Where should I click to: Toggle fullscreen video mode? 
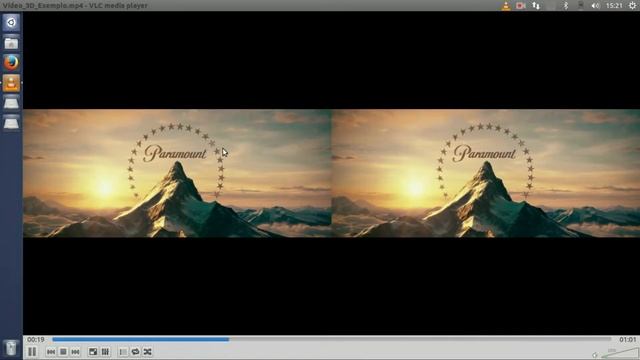coord(93,352)
